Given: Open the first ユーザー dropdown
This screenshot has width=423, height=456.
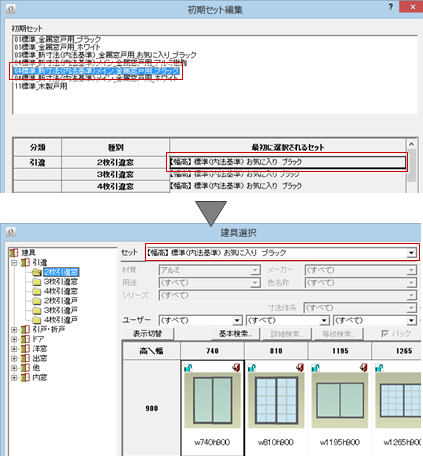Looking at the screenshot, I should pos(237,321).
